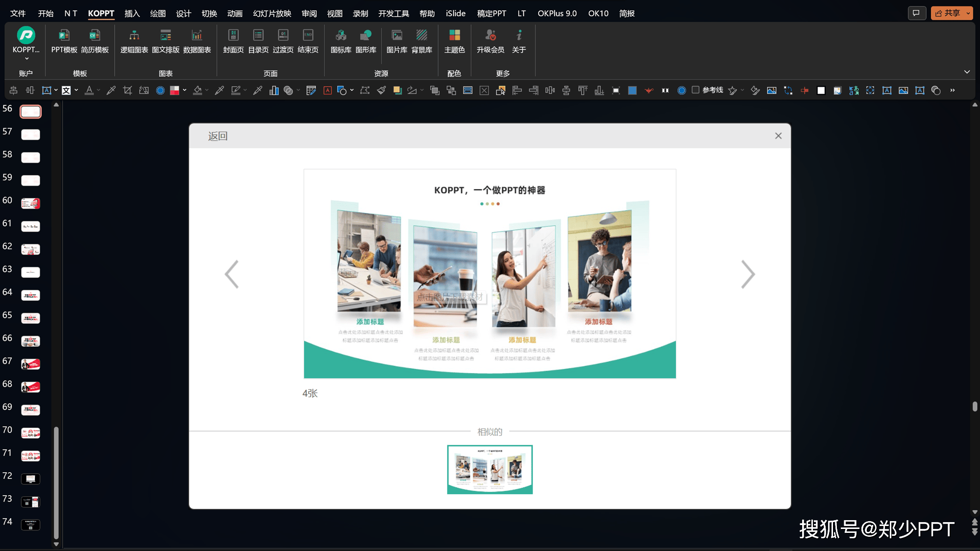Open the 图文排版 layout gallery
Screen dimensions: 980x551
pos(166,41)
